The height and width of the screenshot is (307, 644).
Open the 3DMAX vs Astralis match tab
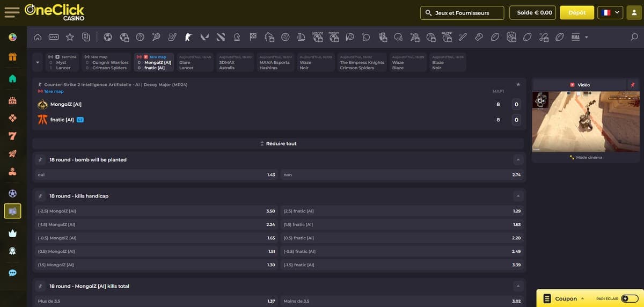235,62
